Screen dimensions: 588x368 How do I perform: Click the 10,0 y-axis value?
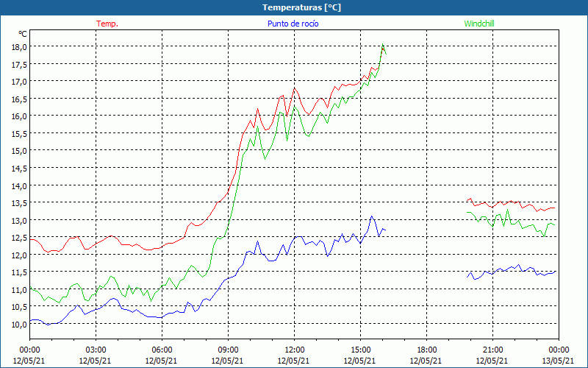pos(19,325)
